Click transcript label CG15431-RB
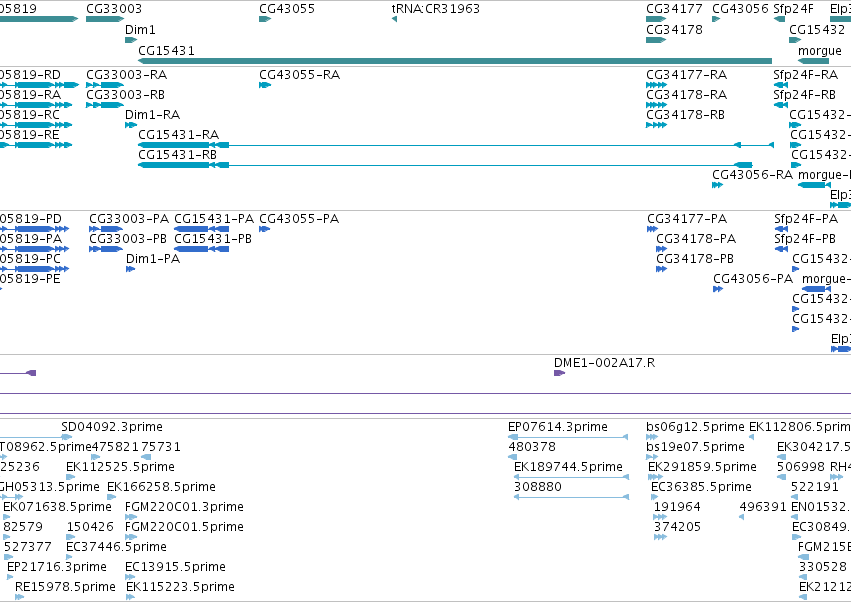 point(177,155)
